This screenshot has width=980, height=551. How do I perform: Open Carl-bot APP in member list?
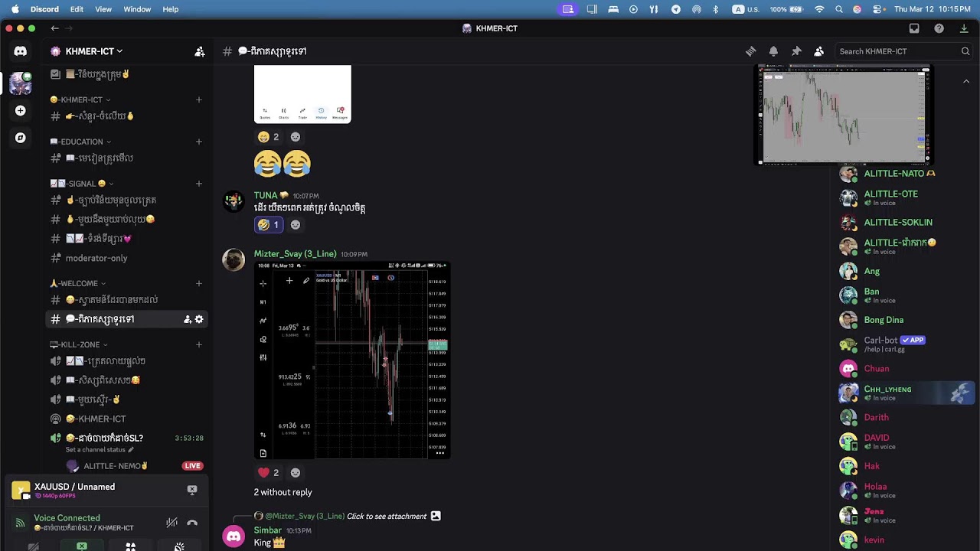[x=906, y=344]
